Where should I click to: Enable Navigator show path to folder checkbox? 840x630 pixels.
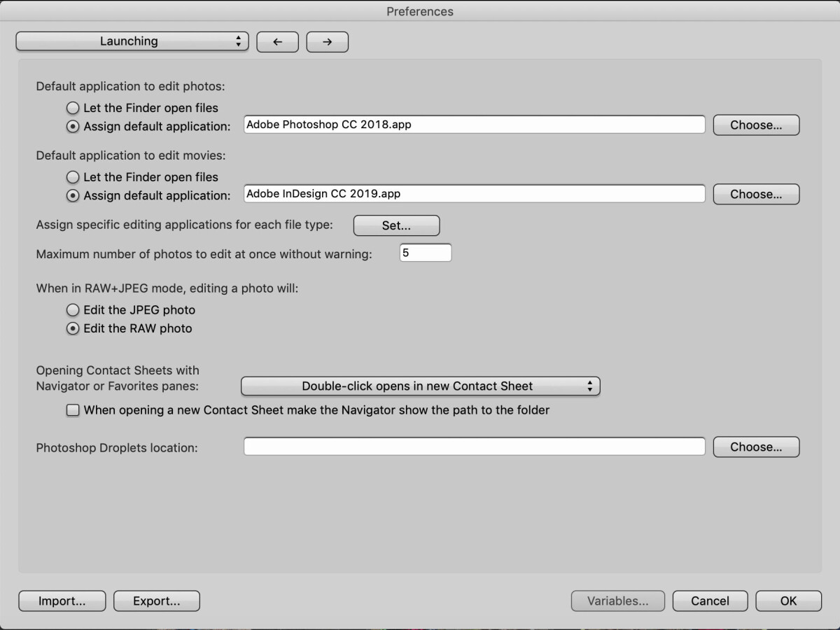point(73,411)
